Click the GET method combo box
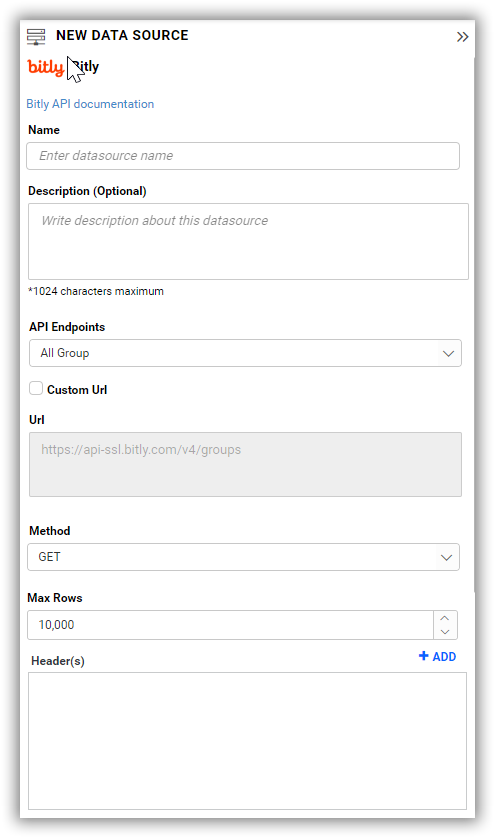The width and height of the screenshot is (495, 838). pos(243,557)
